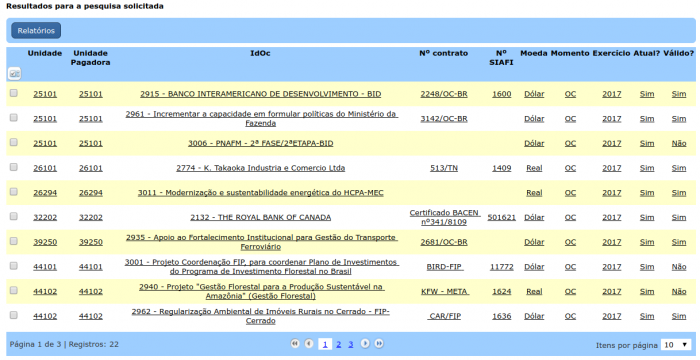Image resolution: width=700 pixels, height=360 pixels.
Task: Click the Nº contrato column header
Action: click(443, 53)
